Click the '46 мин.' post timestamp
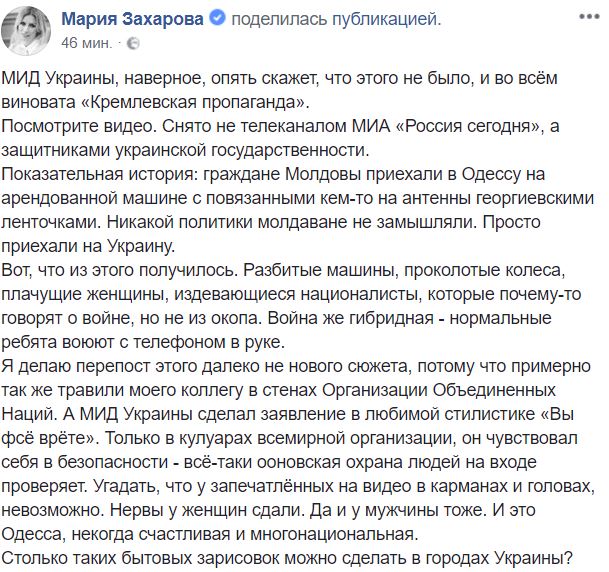This screenshot has width=609, height=572. click(87, 43)
